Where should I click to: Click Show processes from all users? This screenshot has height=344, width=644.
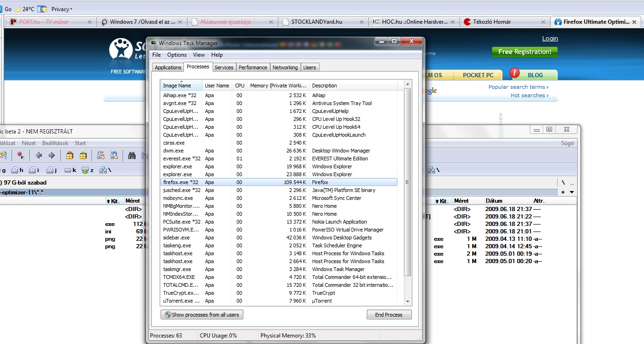[202, 315]
